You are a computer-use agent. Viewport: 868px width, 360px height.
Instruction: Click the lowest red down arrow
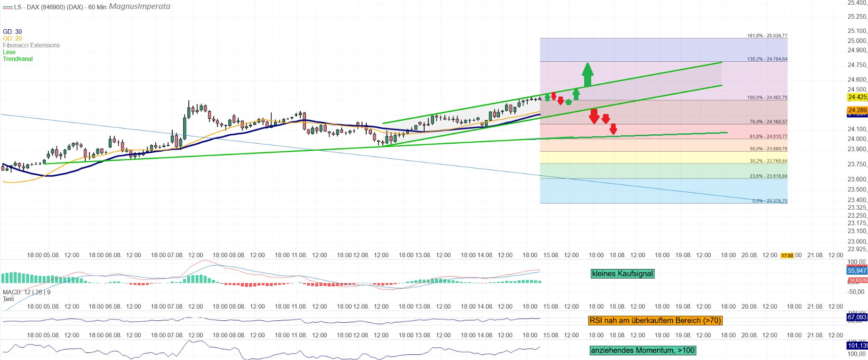613,129
